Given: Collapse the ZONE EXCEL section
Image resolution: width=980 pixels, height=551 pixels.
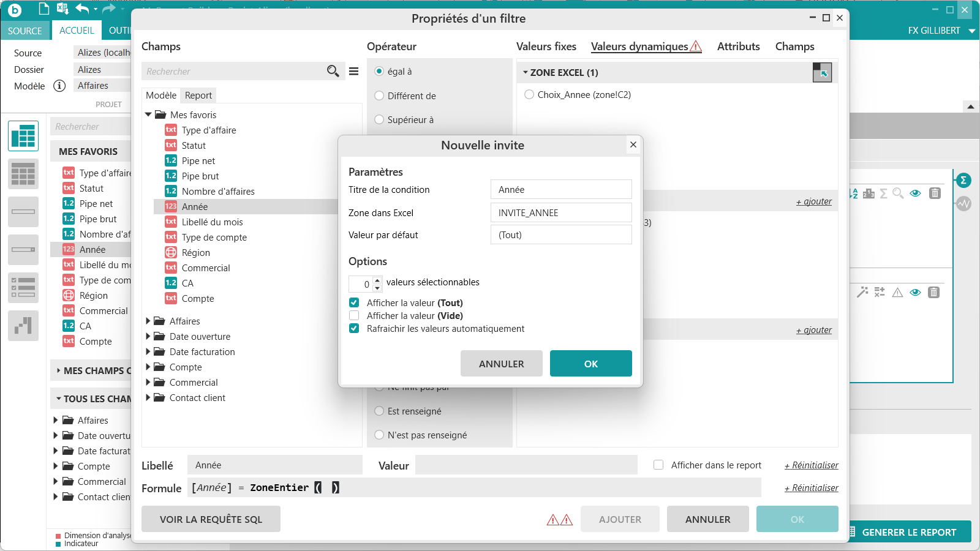Looking at the screenshot, I should click(525, 72).
